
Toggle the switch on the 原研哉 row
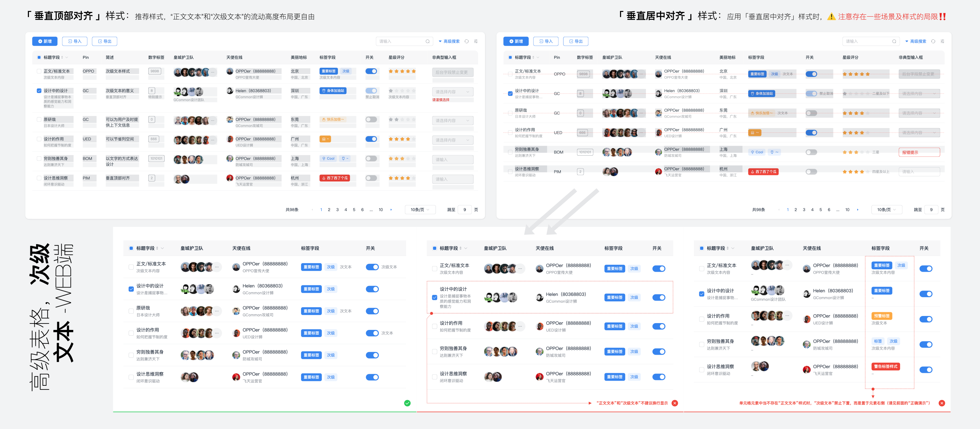(372, 120)
